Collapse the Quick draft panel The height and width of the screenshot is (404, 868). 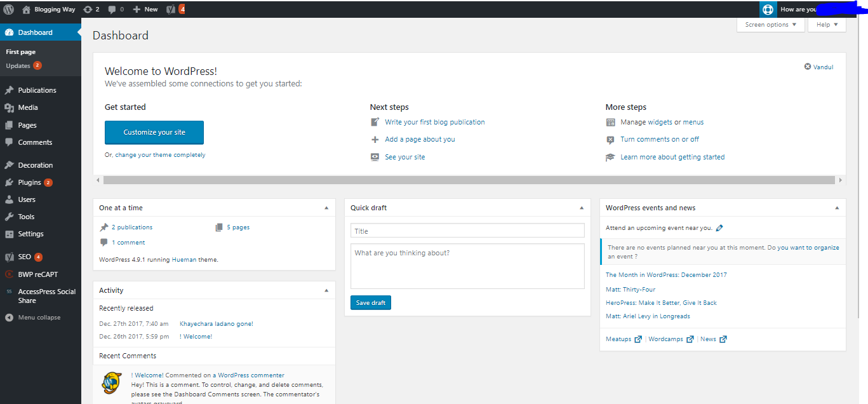click(x=582, y=208)
